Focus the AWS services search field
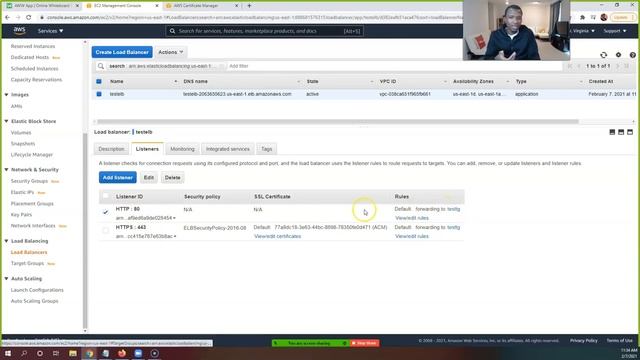Viewport: 640px width, 360px height. pyautogui.click(x=264, y=31)
